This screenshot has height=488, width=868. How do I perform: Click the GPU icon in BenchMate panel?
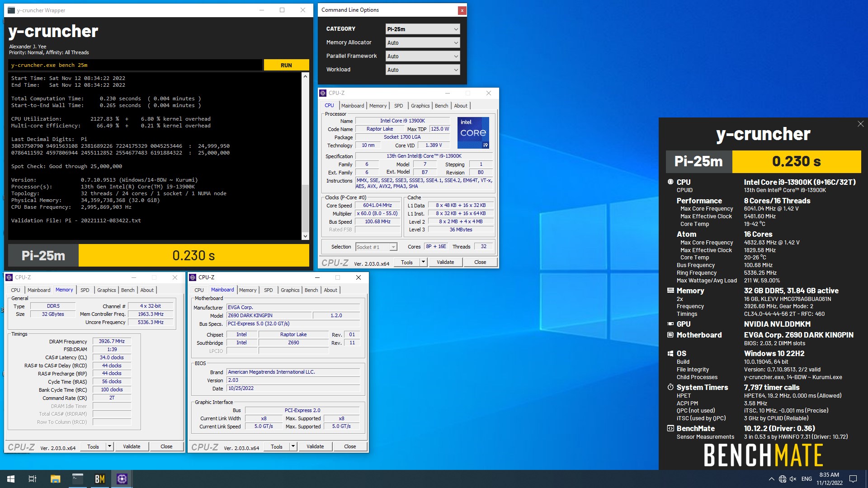(x=670, y=324)
